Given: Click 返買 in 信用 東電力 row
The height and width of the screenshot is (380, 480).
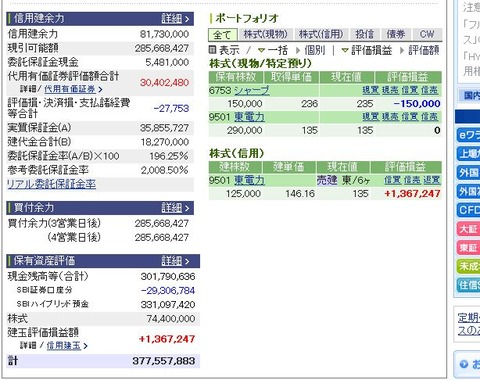Looking at the screenshot, I should [x=432, y=180].
